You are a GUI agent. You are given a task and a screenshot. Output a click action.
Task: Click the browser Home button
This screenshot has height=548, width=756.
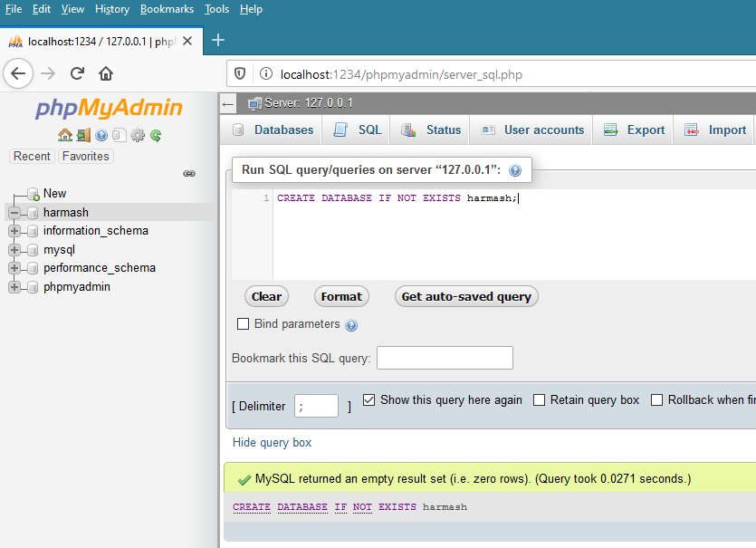tap(106, 74)
